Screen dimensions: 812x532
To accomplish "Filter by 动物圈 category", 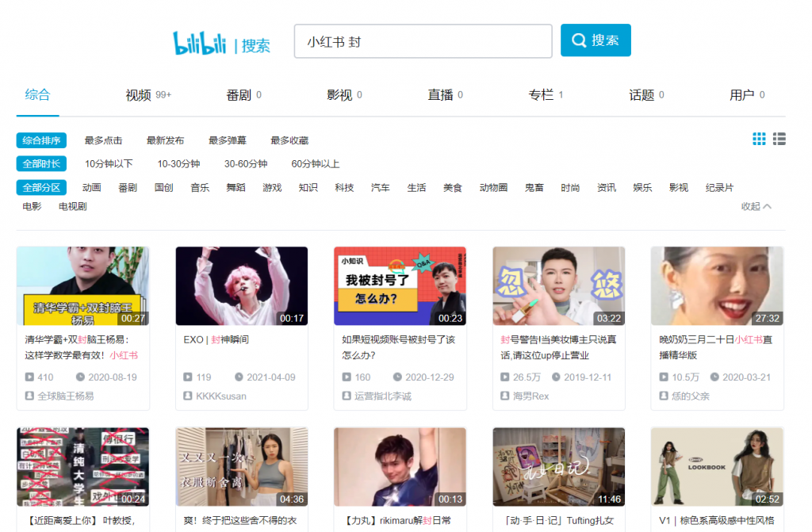I will [493, 188].
